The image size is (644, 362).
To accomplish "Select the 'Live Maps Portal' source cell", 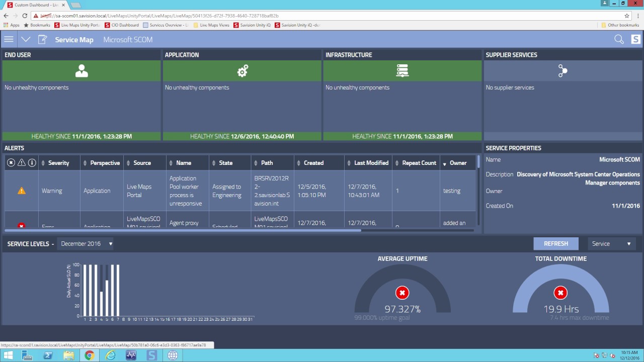I will [x=145, y=191].
